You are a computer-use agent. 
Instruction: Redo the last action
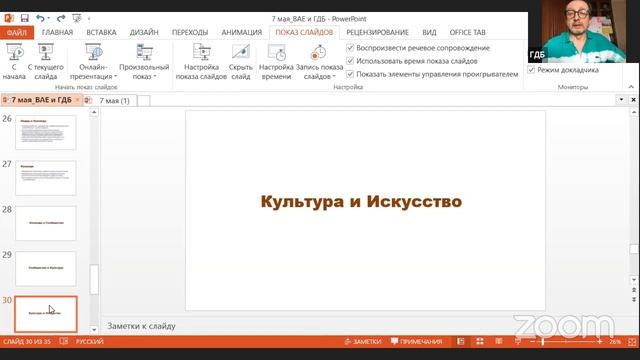[x=61, y=18]
